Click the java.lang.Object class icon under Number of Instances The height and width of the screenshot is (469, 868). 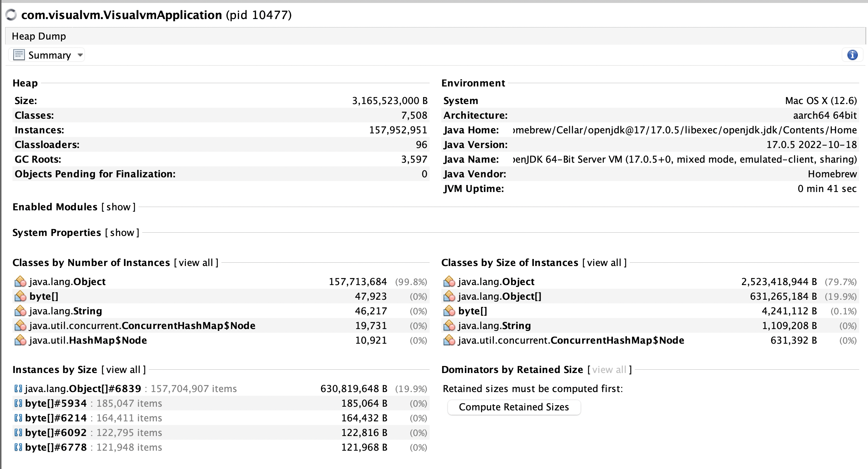pos(20,282)
